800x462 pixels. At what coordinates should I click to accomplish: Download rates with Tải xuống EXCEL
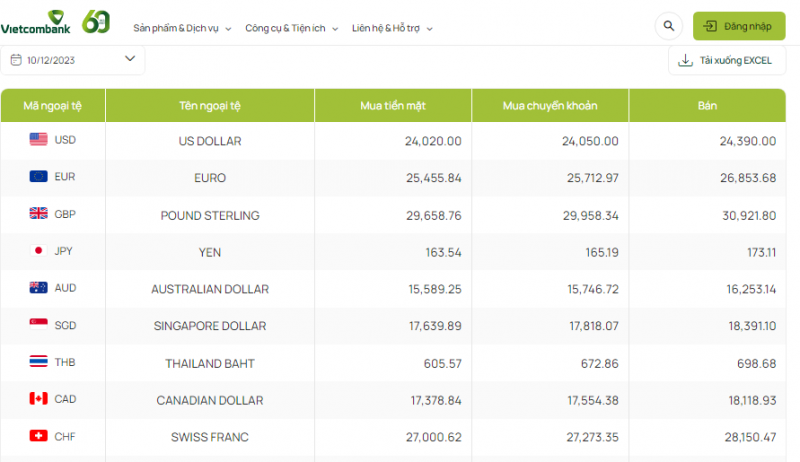pos(725,60)
